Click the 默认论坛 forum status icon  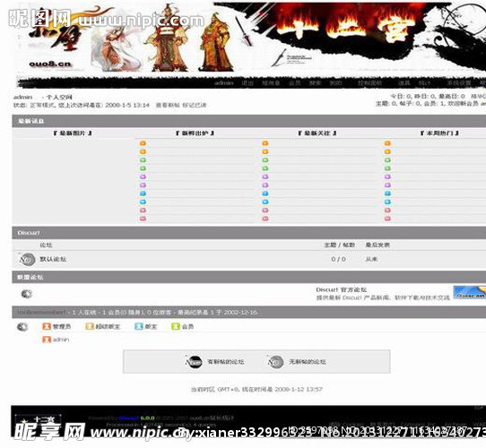tap(27, 259)
